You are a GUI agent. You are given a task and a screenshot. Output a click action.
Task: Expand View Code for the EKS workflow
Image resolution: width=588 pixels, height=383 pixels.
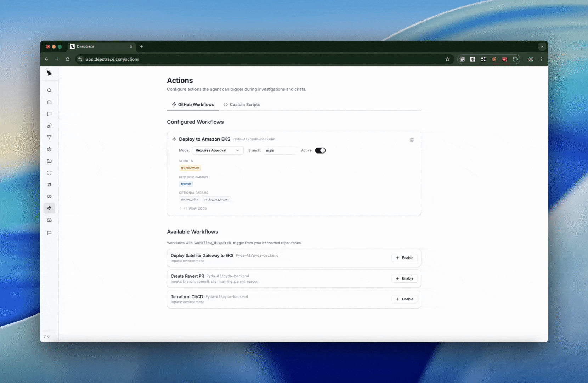(193, 209)
